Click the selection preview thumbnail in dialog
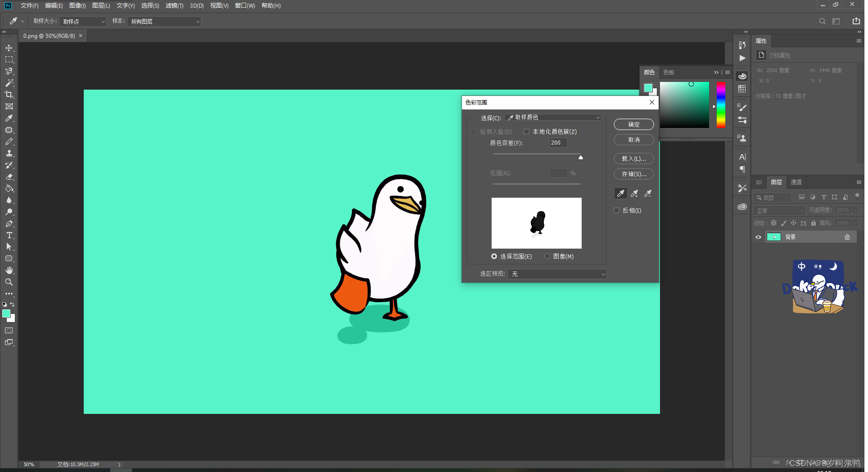The height and width of the screenshot is (472, 868). point(537,223)
